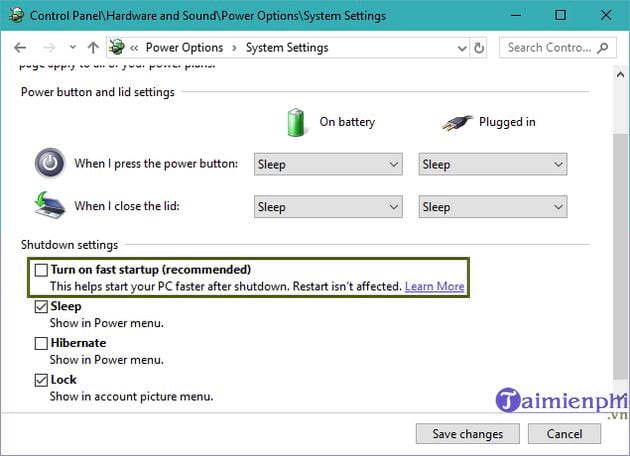
Task: Go back with the Back arrow
Action: pos(20,48)
